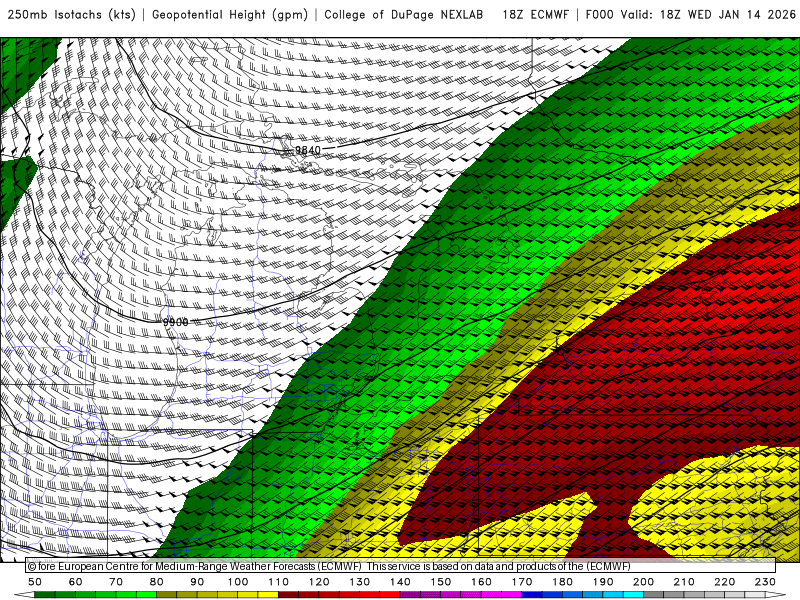Click the "College of DuPage NEXLAB" label

[x=403, y=14]
